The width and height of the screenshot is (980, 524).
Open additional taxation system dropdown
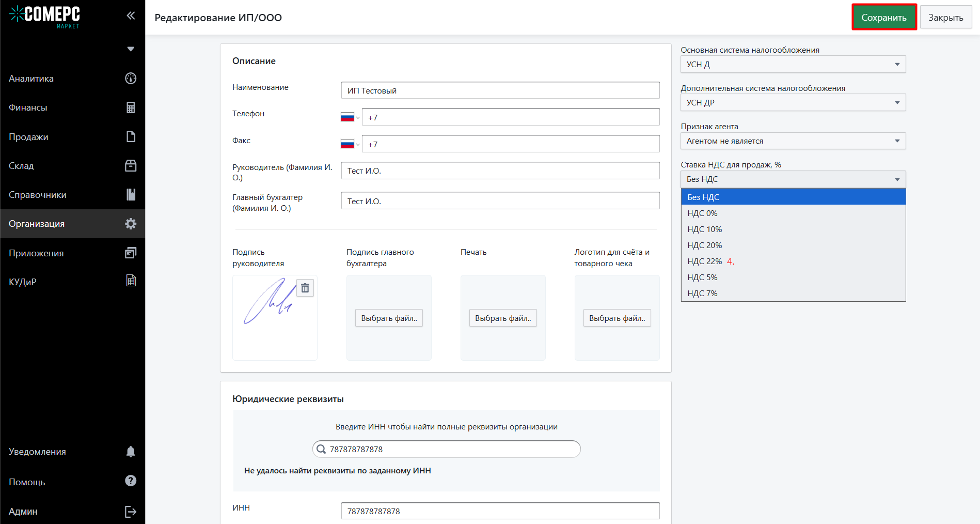coord(793,103)
